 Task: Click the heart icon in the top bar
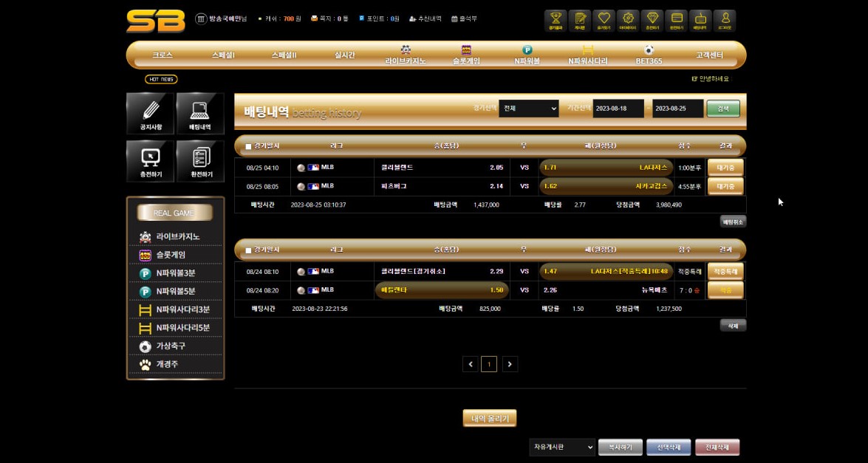604,21
